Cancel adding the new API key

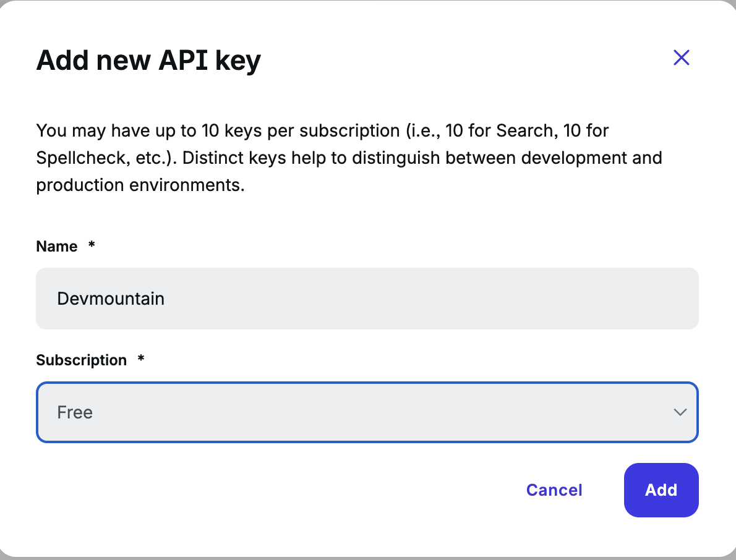[554, 490]
